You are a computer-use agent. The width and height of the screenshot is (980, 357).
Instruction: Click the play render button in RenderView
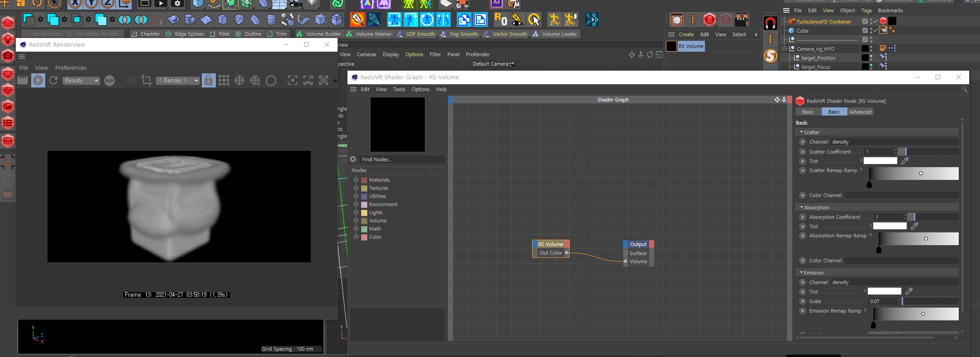pyautogui.click(x=38, y=80)
